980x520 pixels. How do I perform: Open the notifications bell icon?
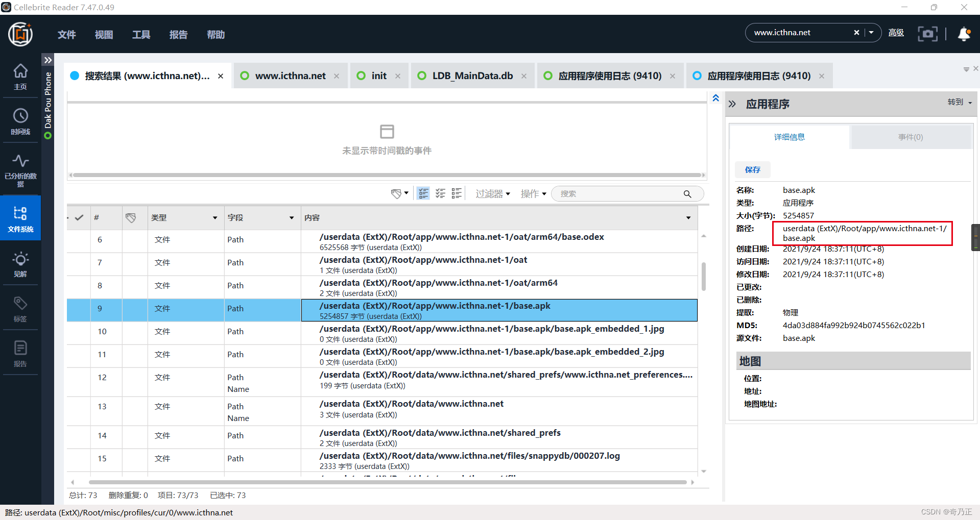964,34
